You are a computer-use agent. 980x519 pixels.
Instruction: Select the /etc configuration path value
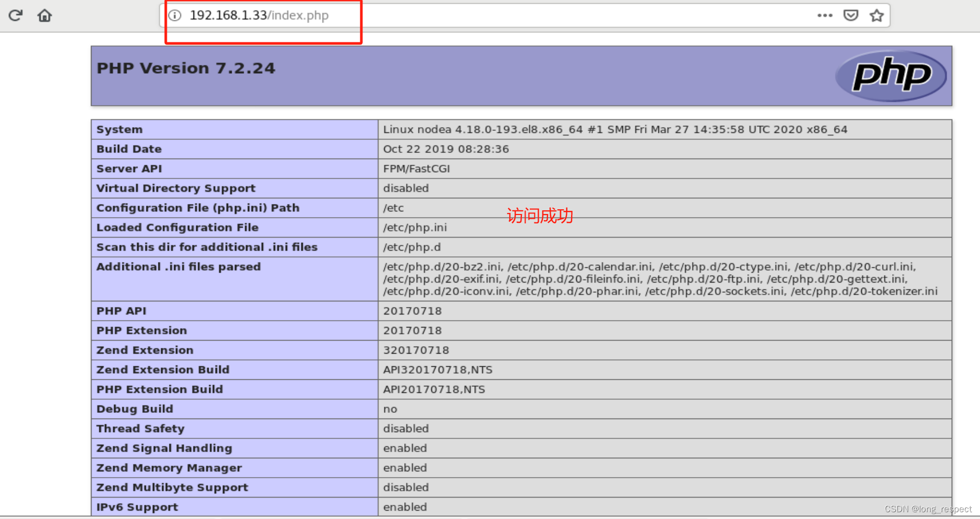pyautogui.click(x=393, y=208)
